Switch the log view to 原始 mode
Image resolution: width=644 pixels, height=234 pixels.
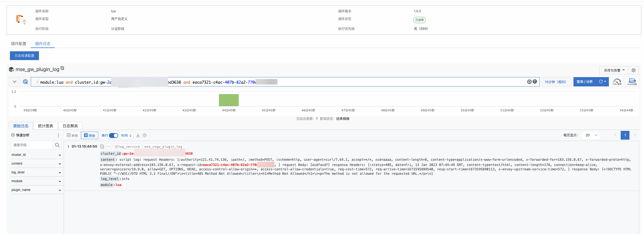point(89,136)
